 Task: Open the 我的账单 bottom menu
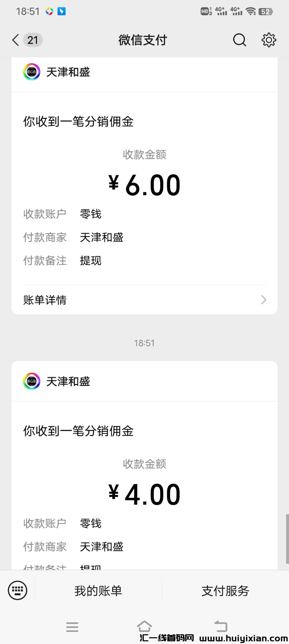pos(98,591)
